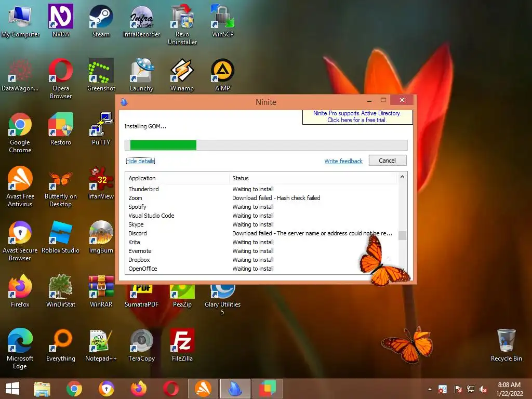532x399 pixels.
Task: Open the WinSCP desktop icon
Action: (222, 20)
